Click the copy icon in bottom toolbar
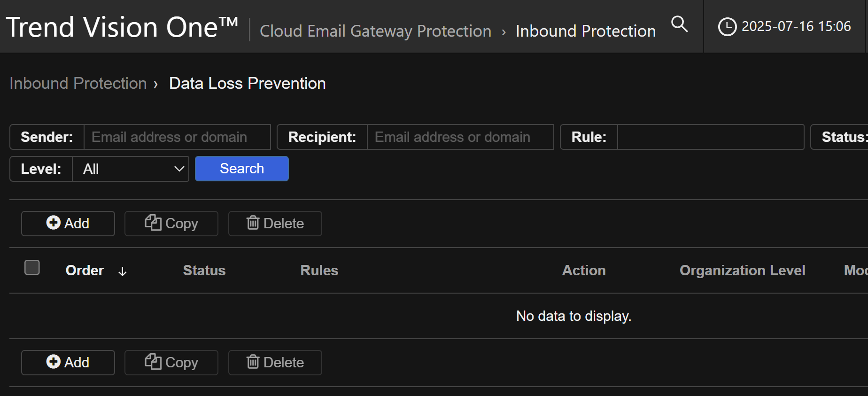 (x=153, y=362)
